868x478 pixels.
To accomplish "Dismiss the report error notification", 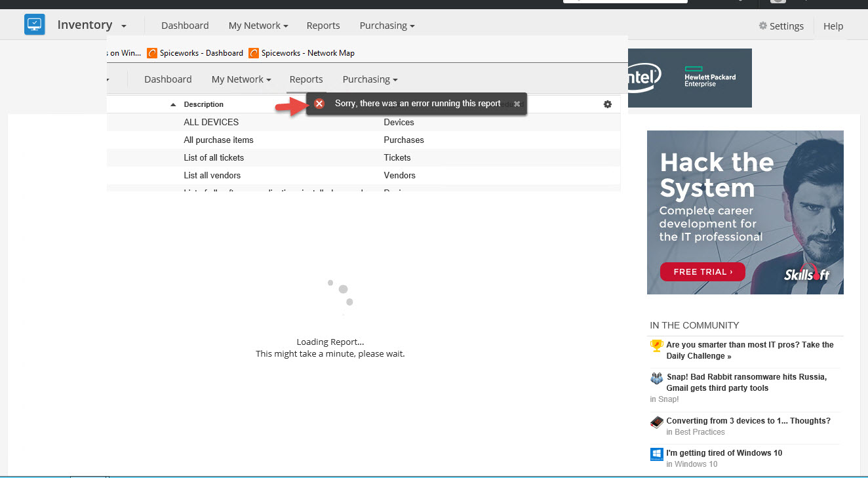I will tap(517, 104).
